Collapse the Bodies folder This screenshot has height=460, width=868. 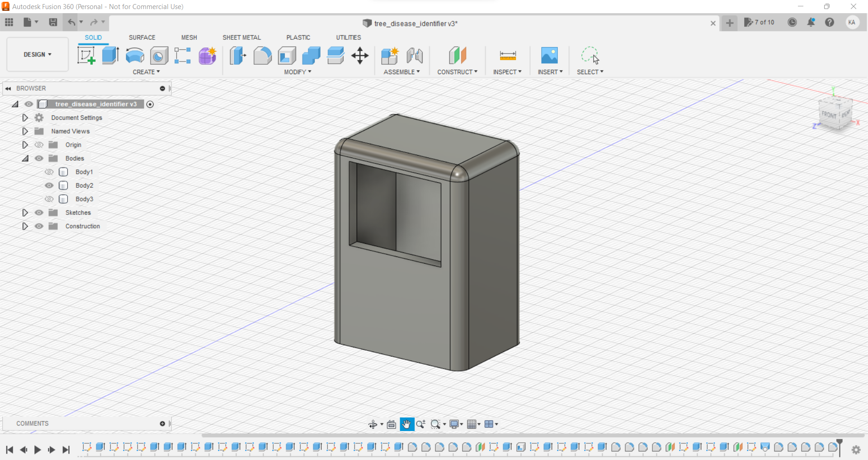(25, 158)
